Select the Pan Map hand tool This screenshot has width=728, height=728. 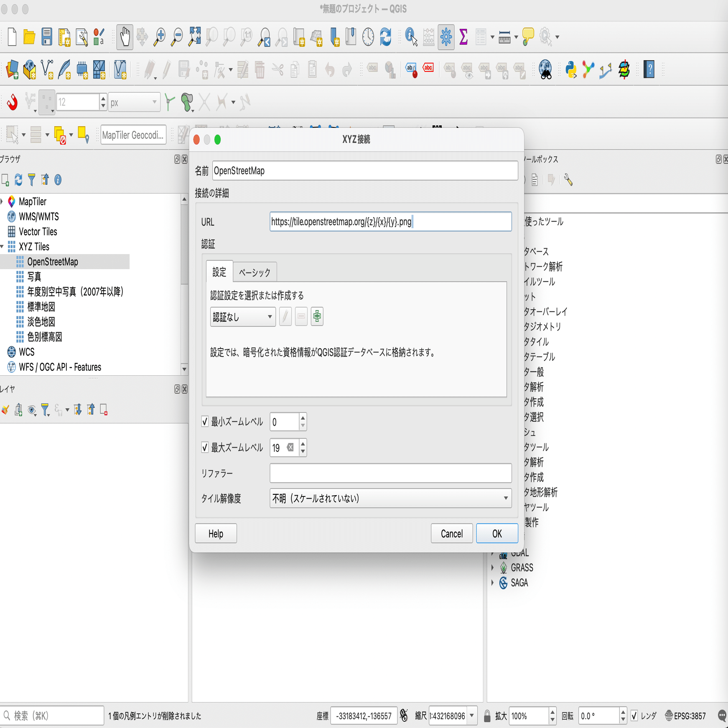125,37
